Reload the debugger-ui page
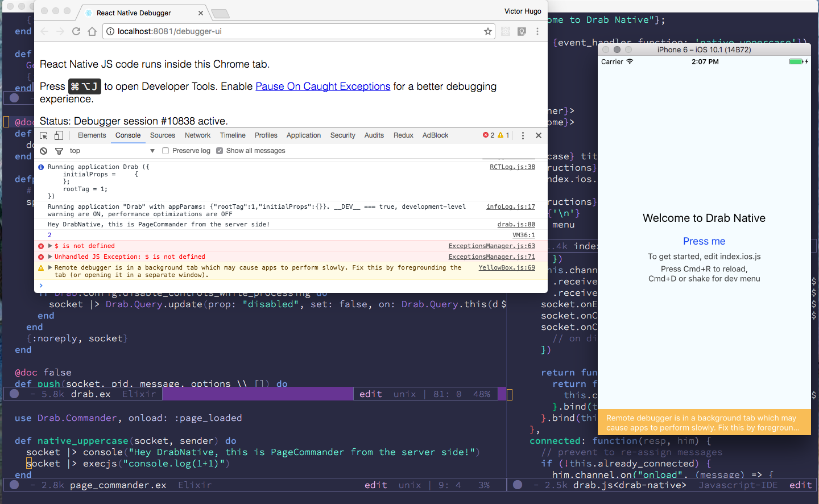The width and height of the screenshot is (819, 504). tap(76, 31)
